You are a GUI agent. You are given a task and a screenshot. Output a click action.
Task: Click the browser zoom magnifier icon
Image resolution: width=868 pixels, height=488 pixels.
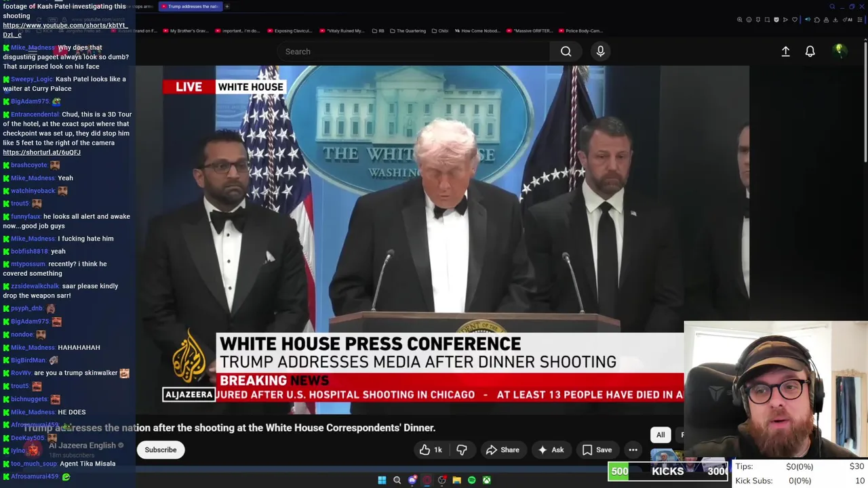click(x=739, y=20)
